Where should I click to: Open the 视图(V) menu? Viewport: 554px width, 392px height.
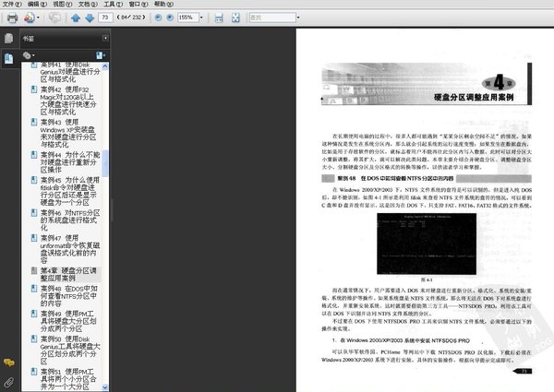click(x=62, y=4)
